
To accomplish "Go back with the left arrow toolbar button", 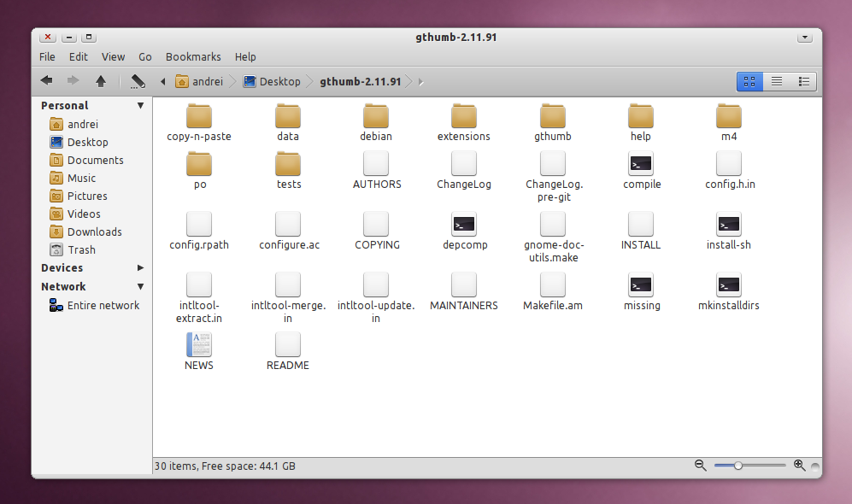I will coord(47,81).
